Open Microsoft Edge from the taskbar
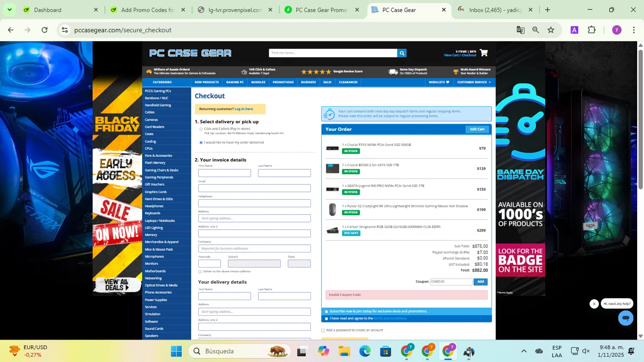The height and width of the screenshot is (362, 644). click(x=365, y=351)
